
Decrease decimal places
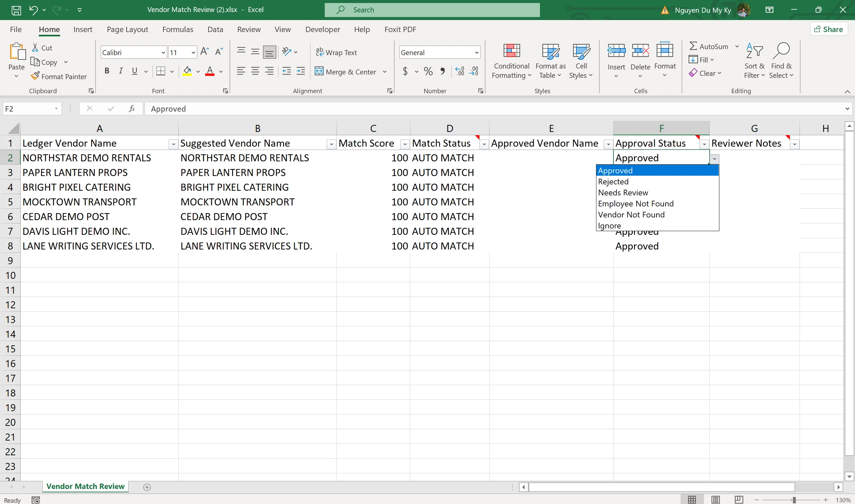[x=474, y=71]
